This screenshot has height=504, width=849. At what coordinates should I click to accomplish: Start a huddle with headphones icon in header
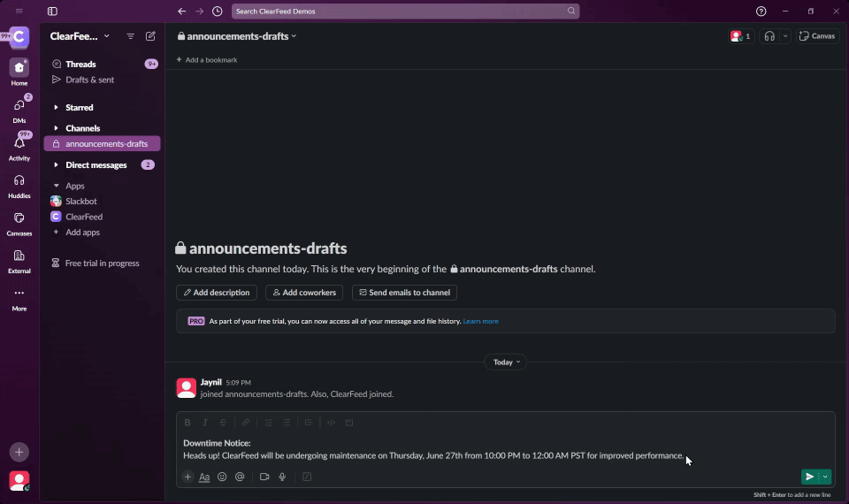click(769, 36)
